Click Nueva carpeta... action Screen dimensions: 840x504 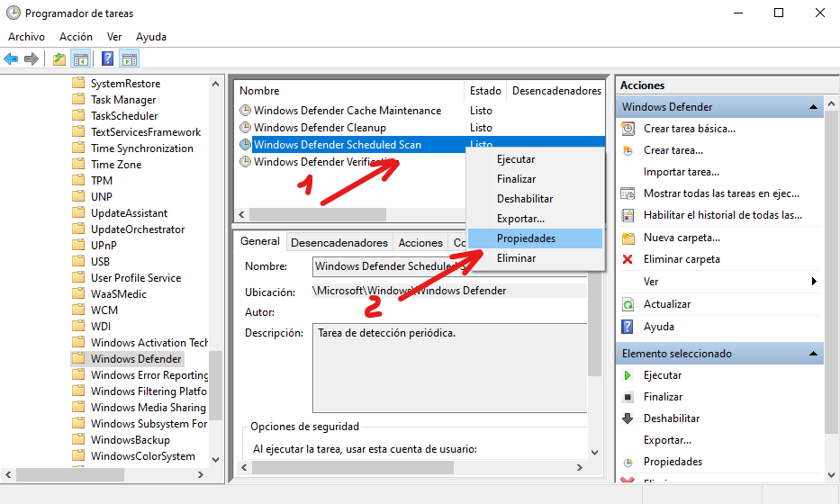(x=682, y=238)
